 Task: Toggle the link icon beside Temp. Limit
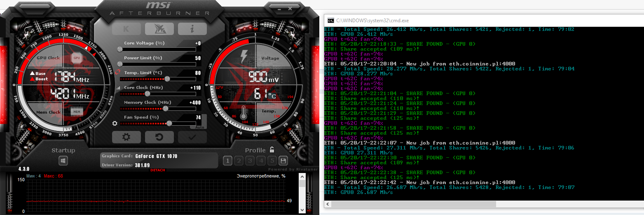coord(117,72)
